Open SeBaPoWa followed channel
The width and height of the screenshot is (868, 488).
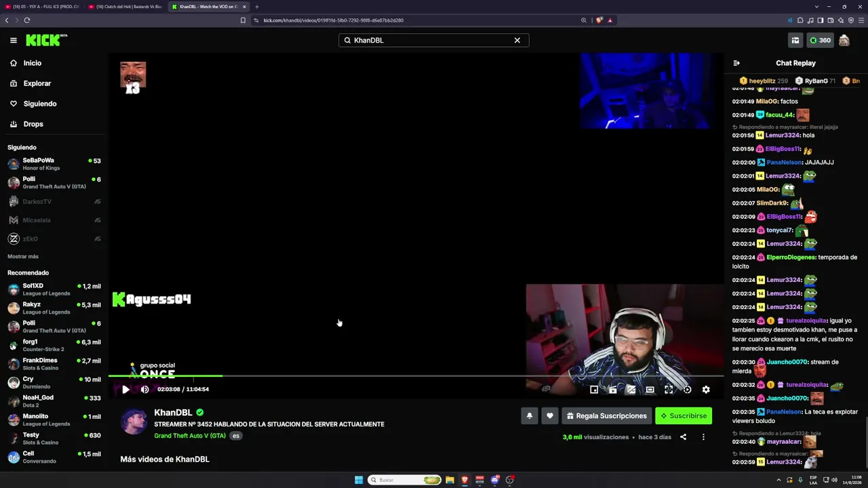(54, 164)
